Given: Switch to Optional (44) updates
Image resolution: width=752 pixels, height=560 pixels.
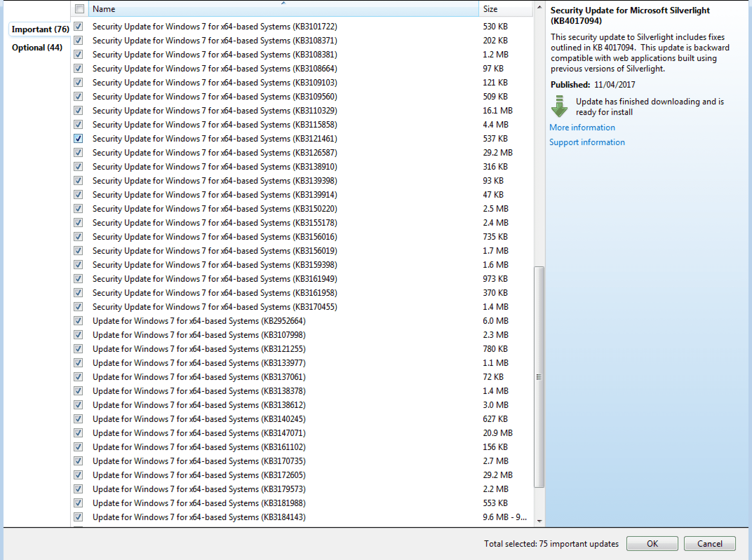Looking at the screenshot, I should 37,47.
